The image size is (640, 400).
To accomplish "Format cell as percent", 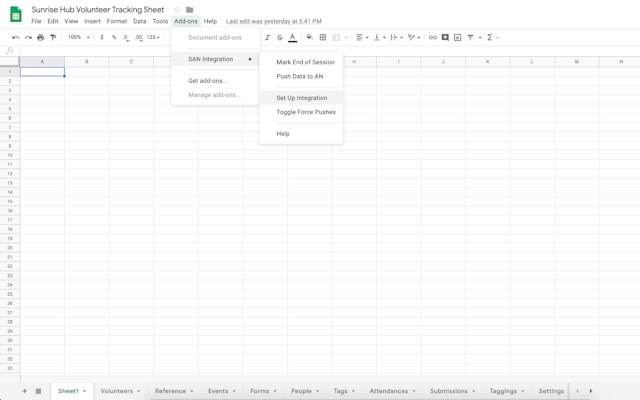I will (x=114, y=37).
